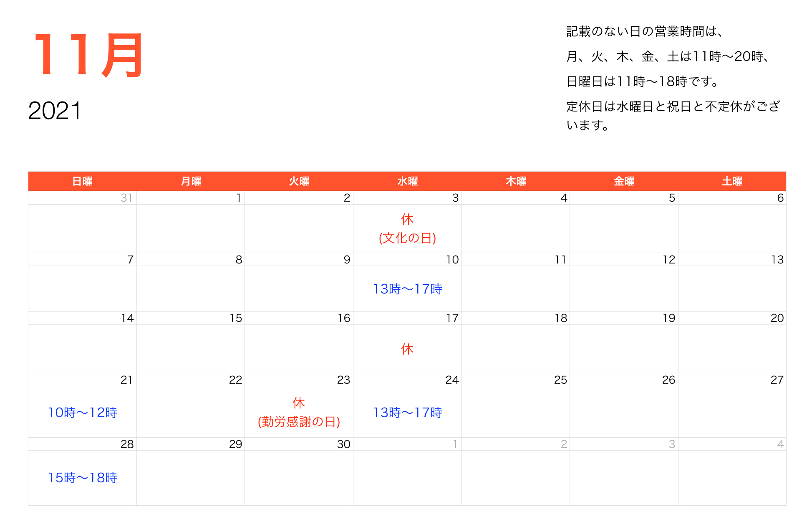The height and width of the screenshot is (527, 812).
Task: Click date number 19 in 金曜 column
Action: (x=669, y=318)
